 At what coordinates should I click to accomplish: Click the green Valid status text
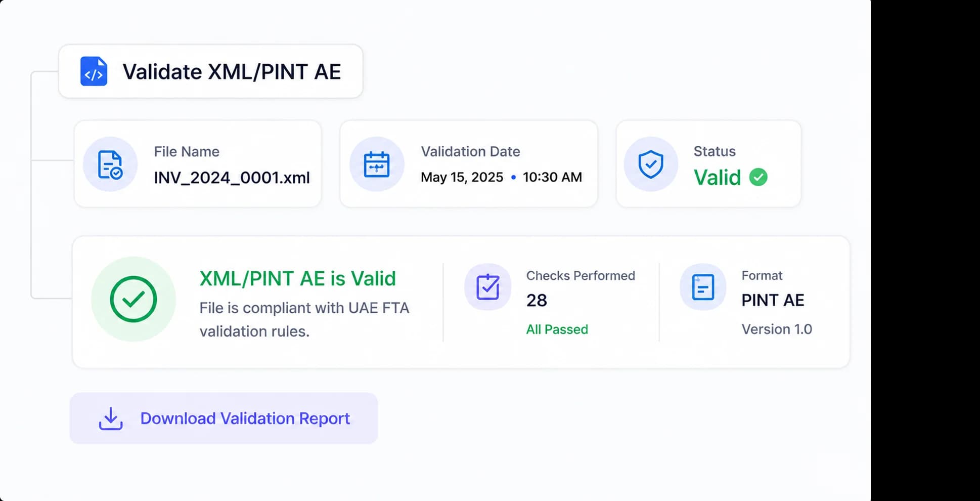point(717,178)
